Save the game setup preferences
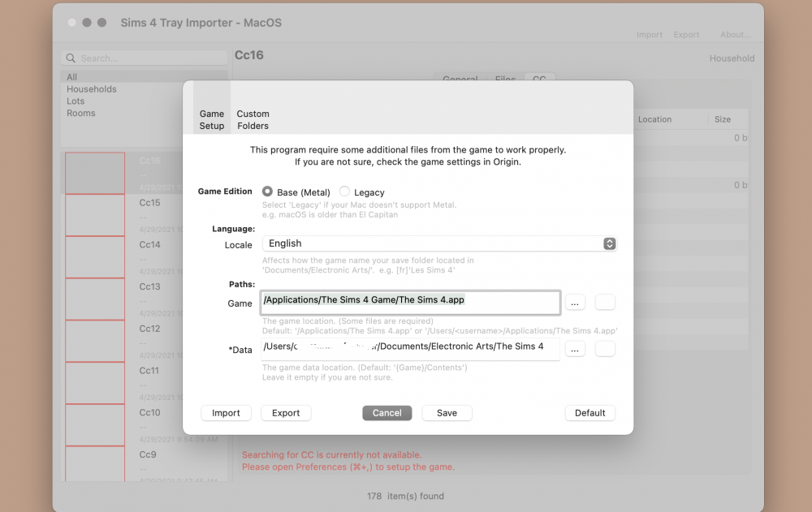Viewport: 812px width, 512px height. pyautogui.click(x=447, y=413)
